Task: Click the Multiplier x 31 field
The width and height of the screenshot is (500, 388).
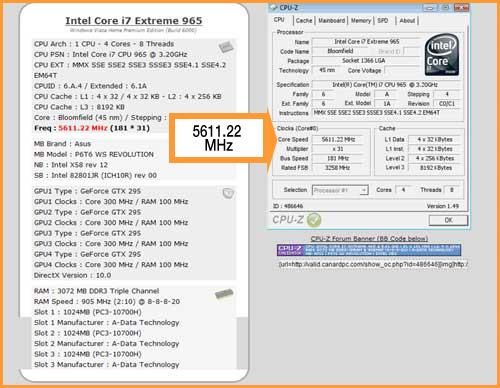Action: (x=338, y=149)
